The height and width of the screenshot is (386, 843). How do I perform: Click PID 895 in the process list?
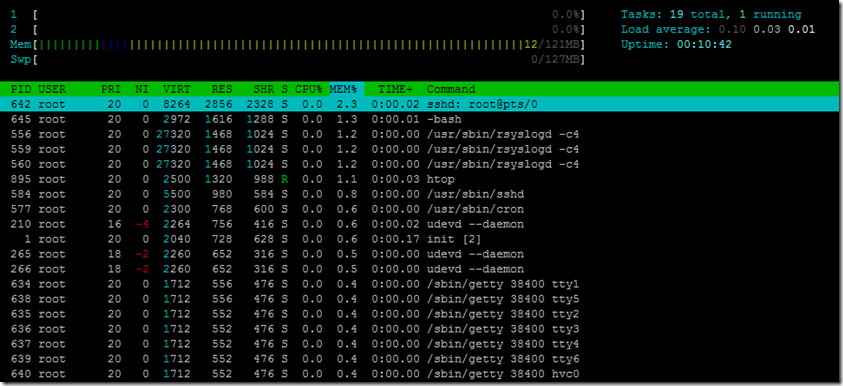[x=21, y=179]
